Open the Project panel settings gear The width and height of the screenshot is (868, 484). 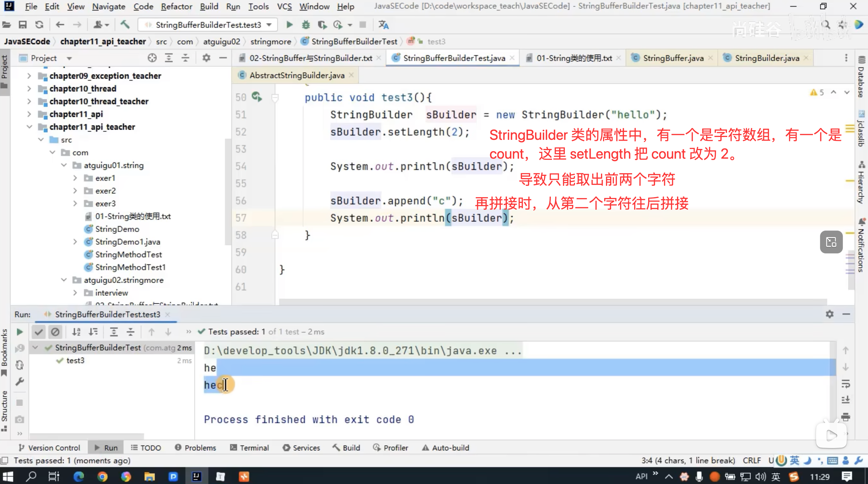pyautogui.click(x=206, y=58)
